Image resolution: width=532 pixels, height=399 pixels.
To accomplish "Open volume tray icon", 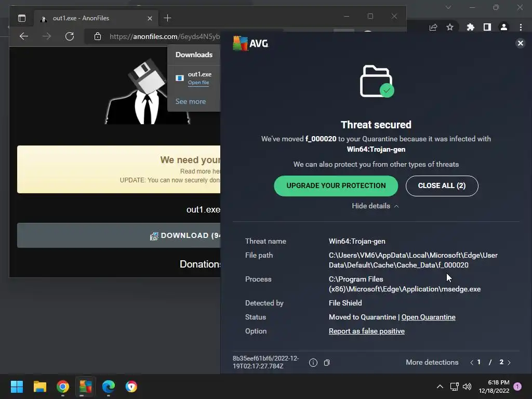I will pos(467,387).
